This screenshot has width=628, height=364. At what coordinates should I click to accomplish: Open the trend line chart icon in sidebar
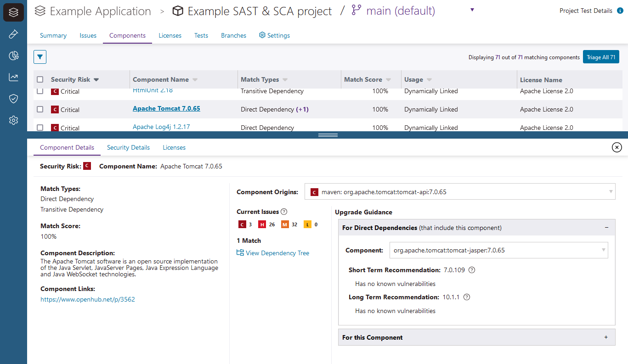(x=13, y=77)
